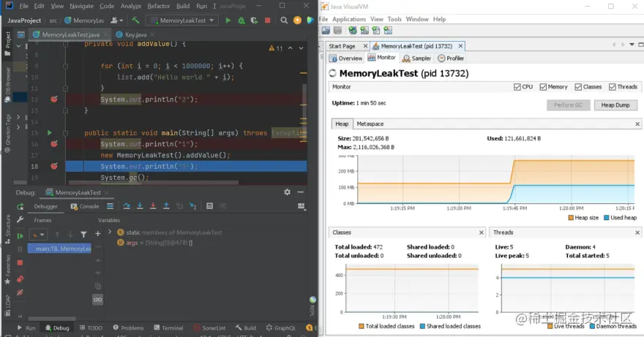The height and width of the screenshot is (337, 644).
Task: Open the Profiler tab in VisualVM
Action: click(451, 58)
